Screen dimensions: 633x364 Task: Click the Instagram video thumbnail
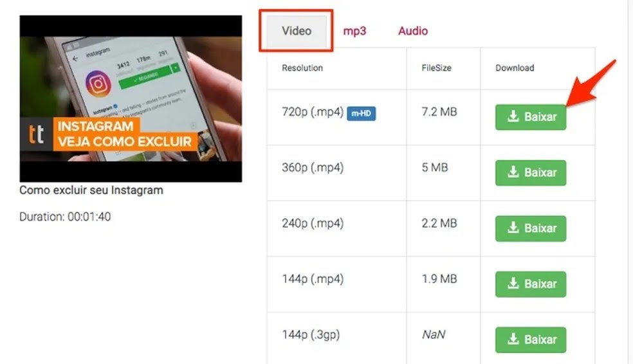point(131,98)
